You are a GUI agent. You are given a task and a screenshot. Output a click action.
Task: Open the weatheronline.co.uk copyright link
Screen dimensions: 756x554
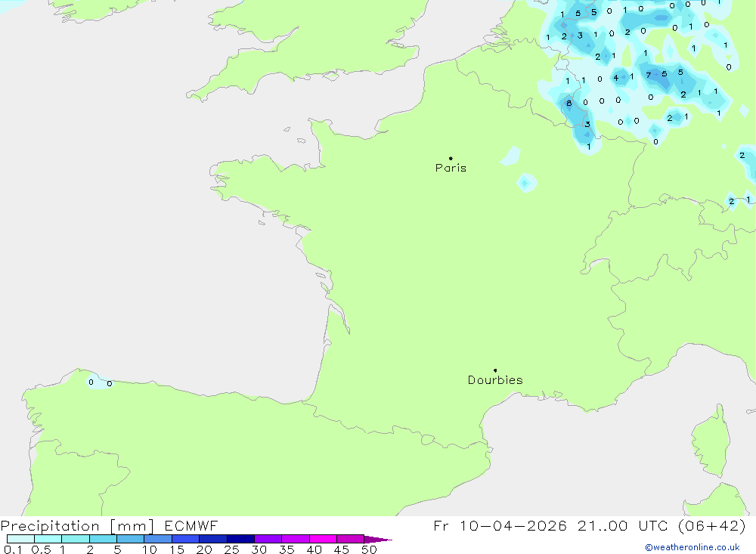[x=692, y=547]
